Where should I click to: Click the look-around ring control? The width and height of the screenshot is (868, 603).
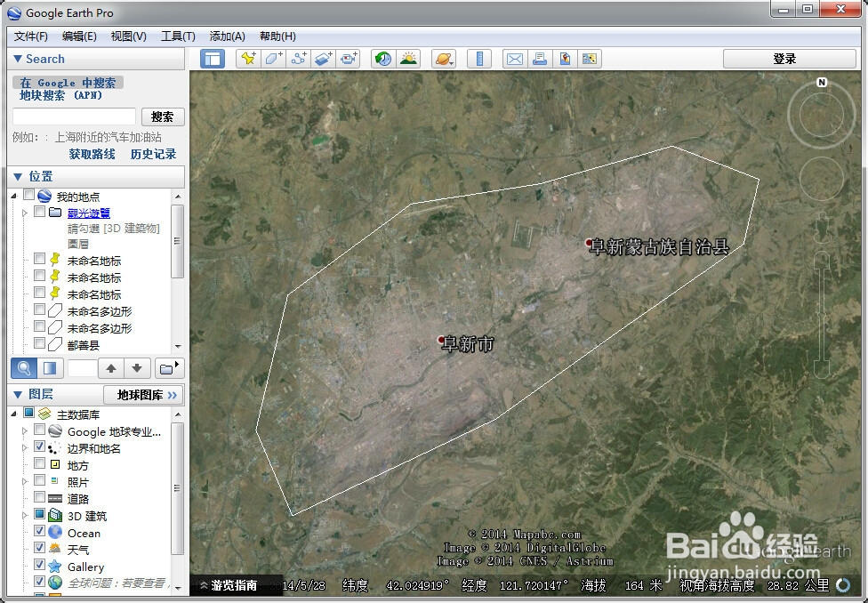coord(822,115)
